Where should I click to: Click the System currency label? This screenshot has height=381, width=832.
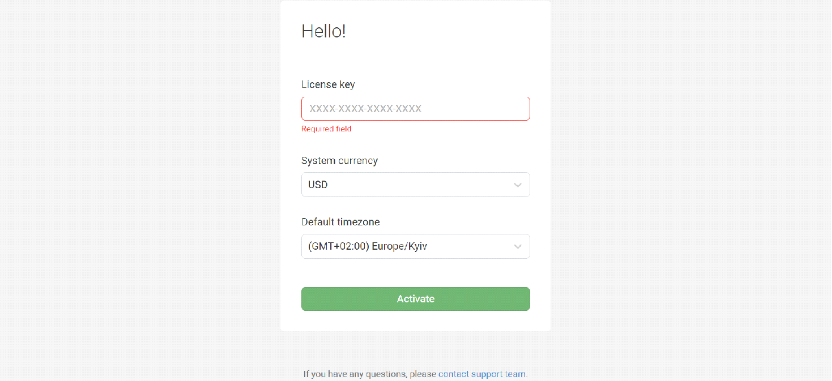coord(340,160)
